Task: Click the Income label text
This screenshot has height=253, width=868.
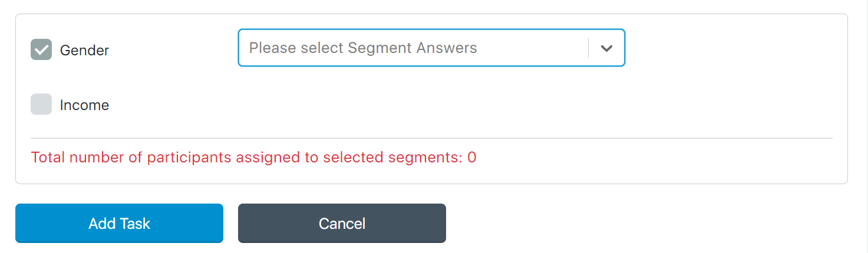Action: click(84, 105)
